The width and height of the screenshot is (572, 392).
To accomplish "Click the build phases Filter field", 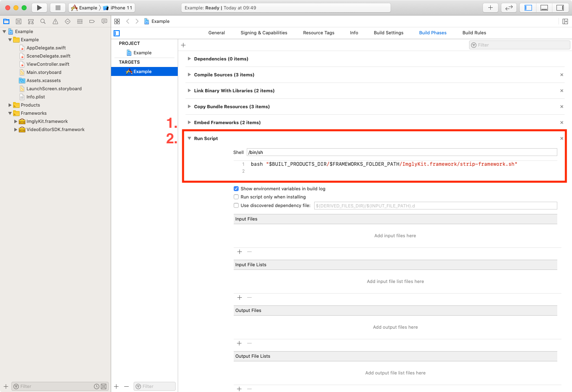I will 519,45.
